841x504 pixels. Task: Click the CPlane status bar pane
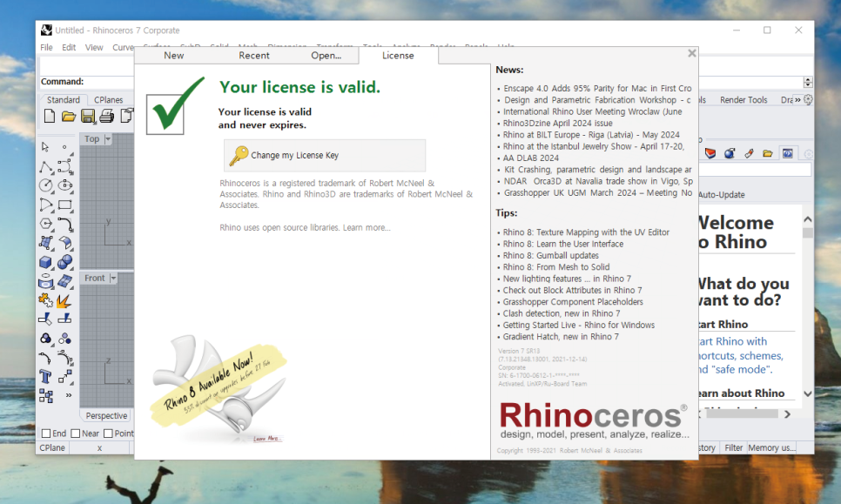(x=52, y=447)
